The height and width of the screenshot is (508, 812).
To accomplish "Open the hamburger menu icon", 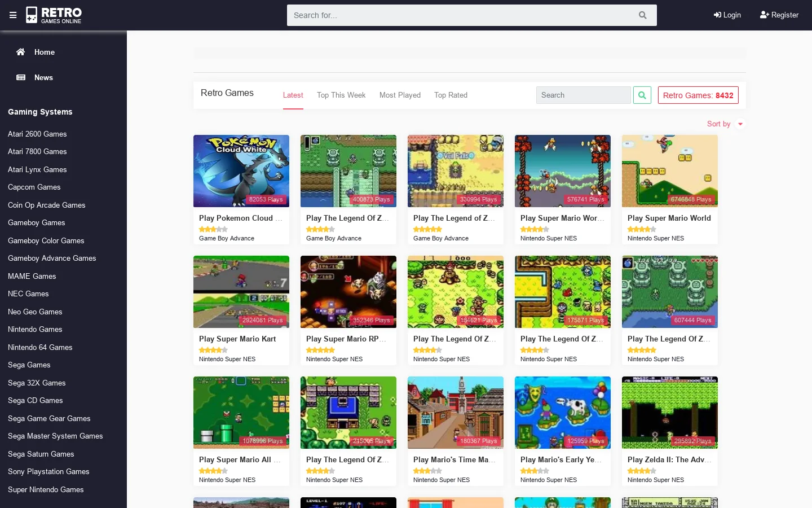I will 13,15.
